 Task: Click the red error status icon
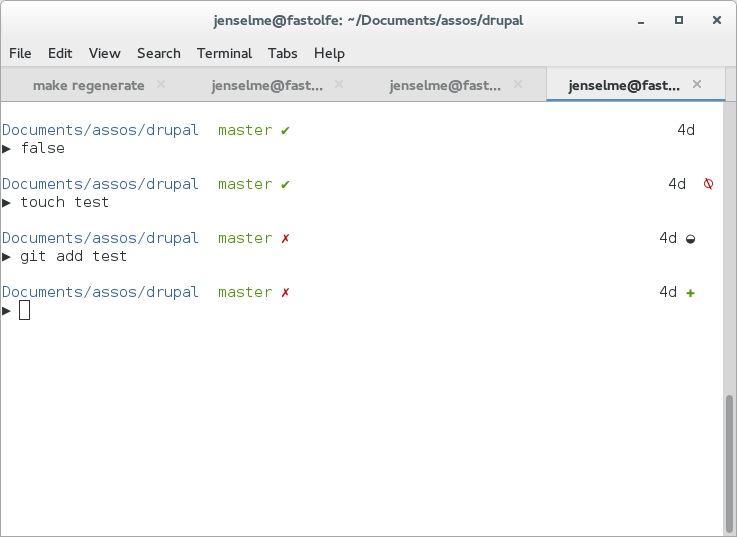708,184
